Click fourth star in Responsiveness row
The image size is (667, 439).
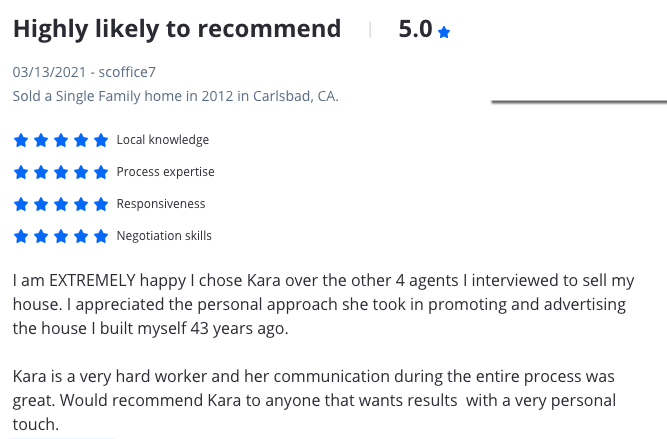click(x=81, y=204)
